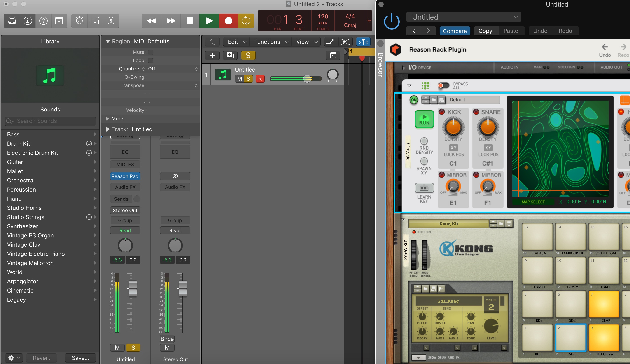Click the Untitled track pan knob
Screen dimensions: 630x364
(x=332, y=75)
